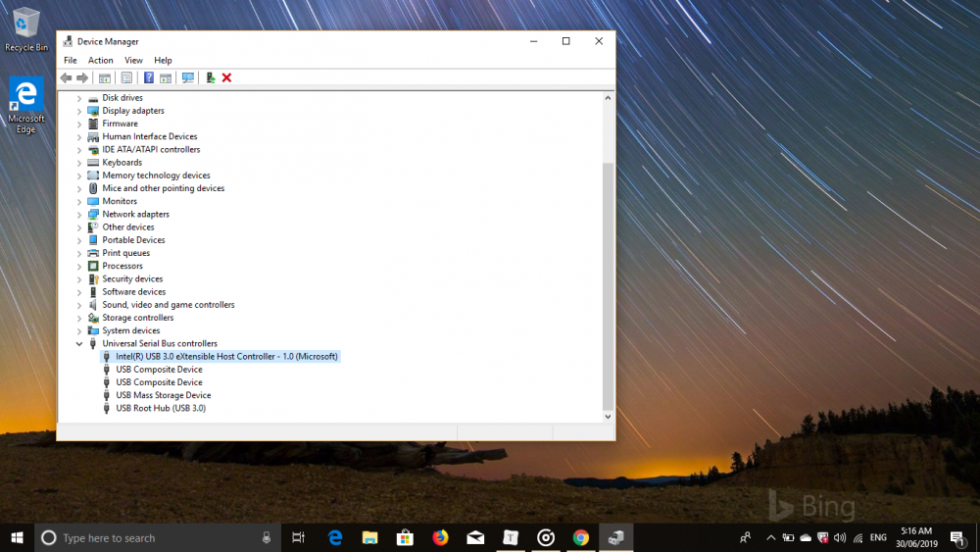980x552 pixels.
Task: Click the Device Manager taskbar button
Action: point(615,537)
